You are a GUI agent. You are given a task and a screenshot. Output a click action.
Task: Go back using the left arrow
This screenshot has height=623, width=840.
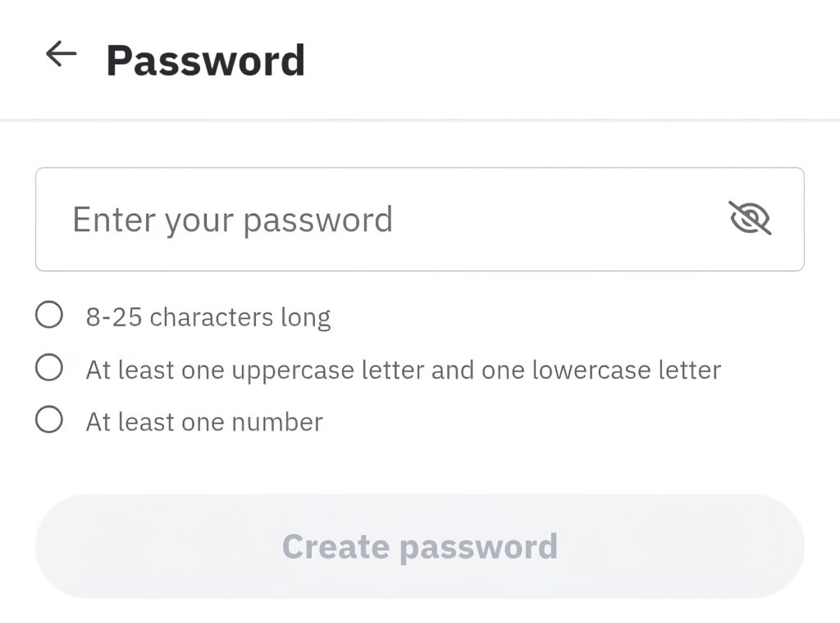coord(61,55)
